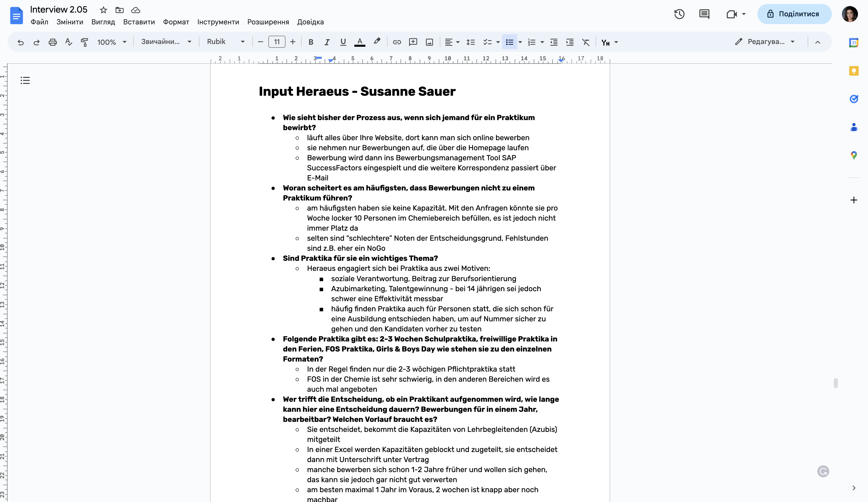
Task: Open the Google Tasks side panel
Action: point(853,99)
